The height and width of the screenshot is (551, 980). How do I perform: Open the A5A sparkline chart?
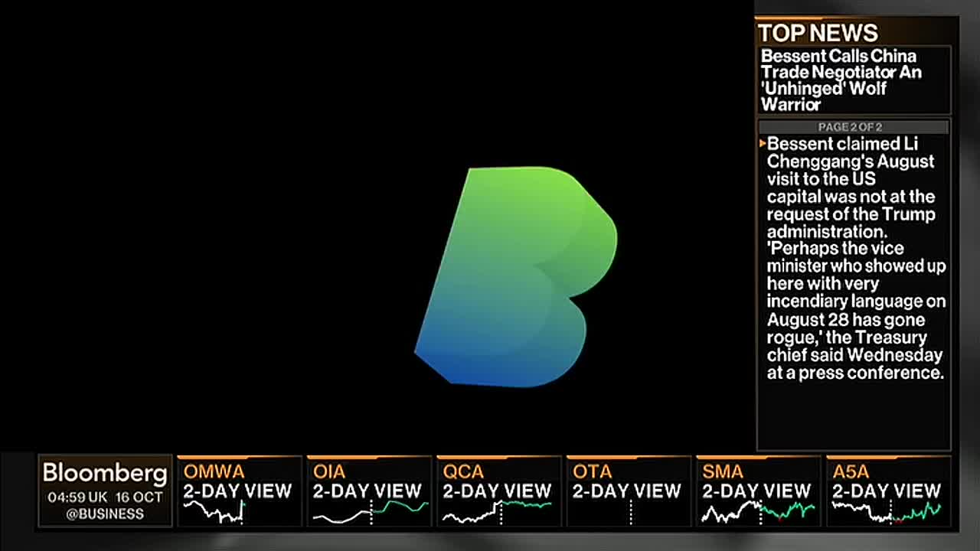(x=887, y=511)
